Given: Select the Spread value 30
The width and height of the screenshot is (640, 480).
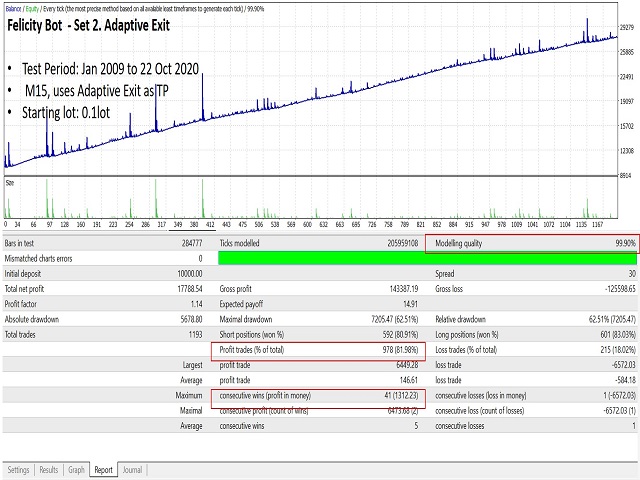Looking at the screenshot, I should [x=632, y=273].
